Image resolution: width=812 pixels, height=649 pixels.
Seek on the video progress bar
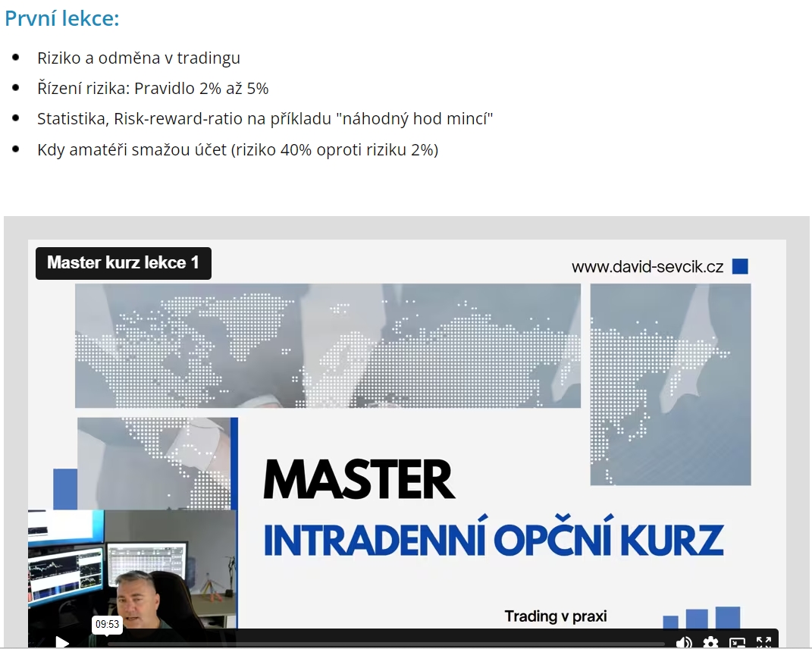coord(386,644)
